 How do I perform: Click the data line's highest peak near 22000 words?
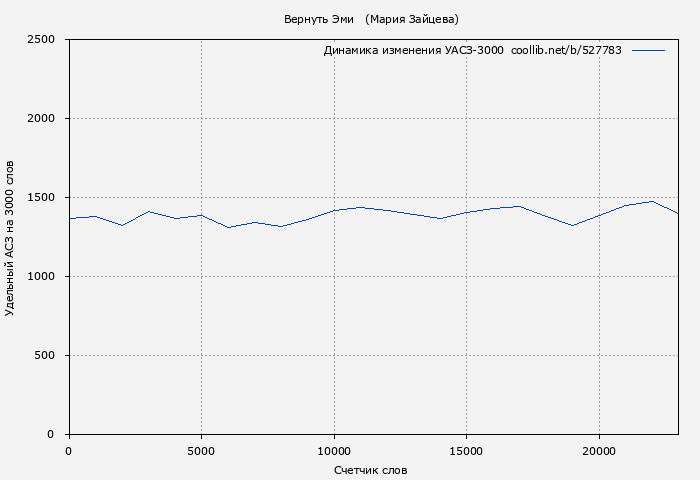click(652, 201)
